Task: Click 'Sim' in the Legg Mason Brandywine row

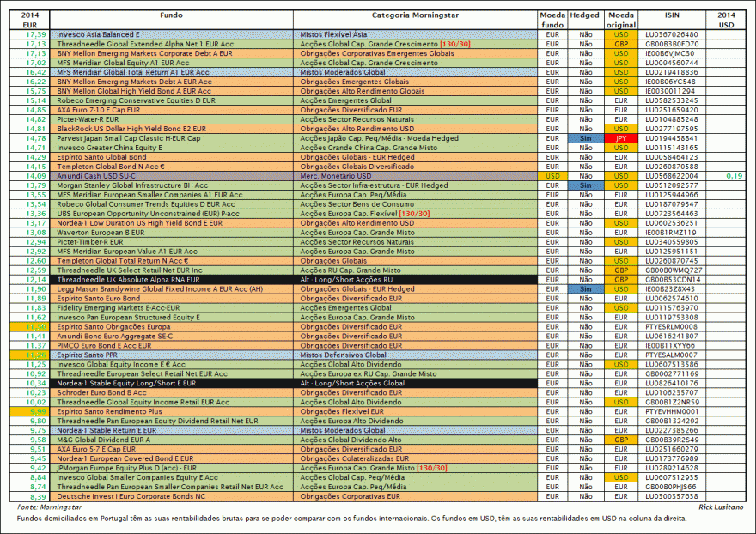Action: coord(586,289)
